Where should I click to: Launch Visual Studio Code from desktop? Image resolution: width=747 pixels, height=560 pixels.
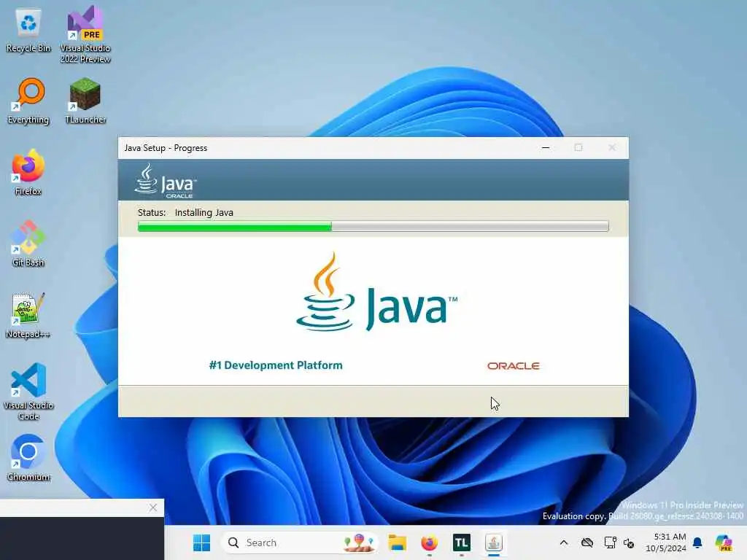(x=28, y=392)
